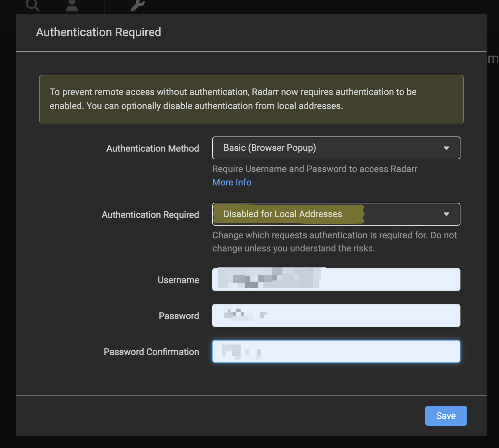Click the 'Authentication Required' dialog title
The width and height of the screenshot is (499, 448).
pyautogui.click(x=98, y=32)
